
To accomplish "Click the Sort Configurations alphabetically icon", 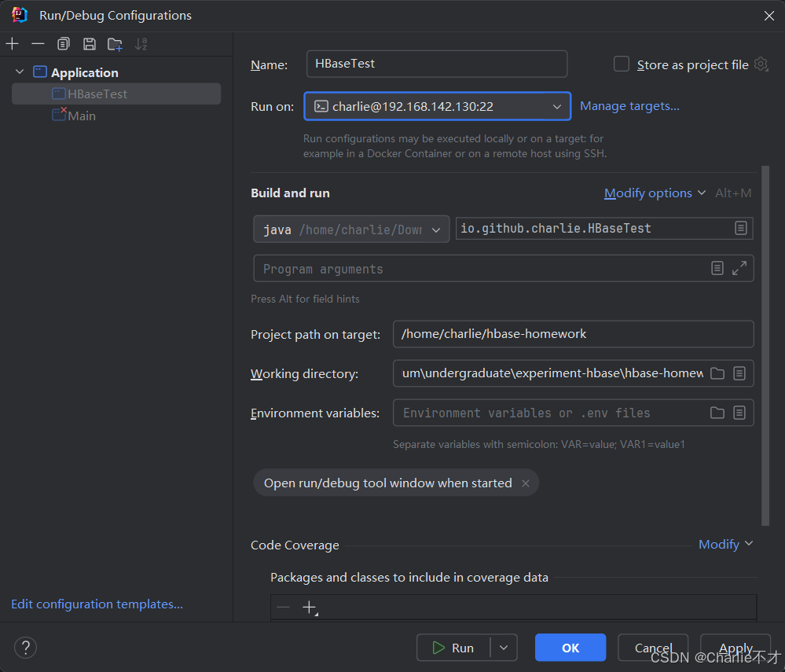I will point(141,44).
